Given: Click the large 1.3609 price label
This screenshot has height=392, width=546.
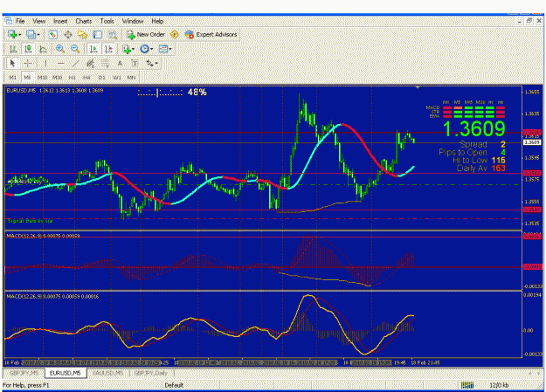Looking at the screenshot, I should coord(473,129).
